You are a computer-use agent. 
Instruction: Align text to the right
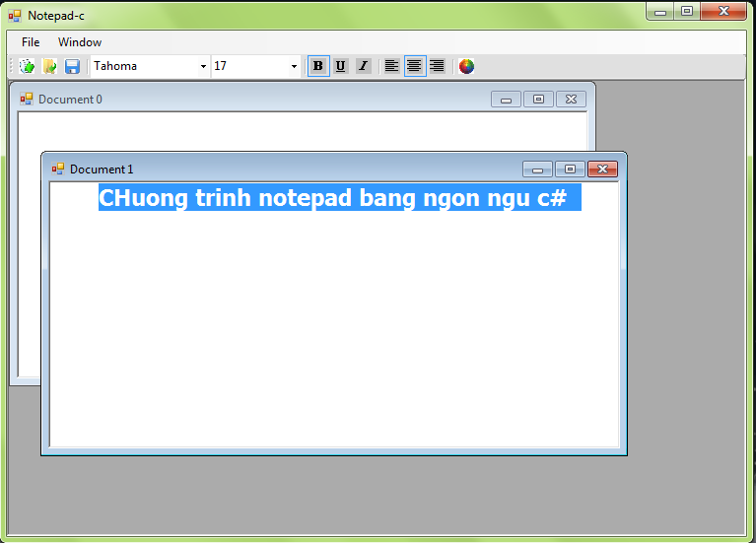click(437, 66)
